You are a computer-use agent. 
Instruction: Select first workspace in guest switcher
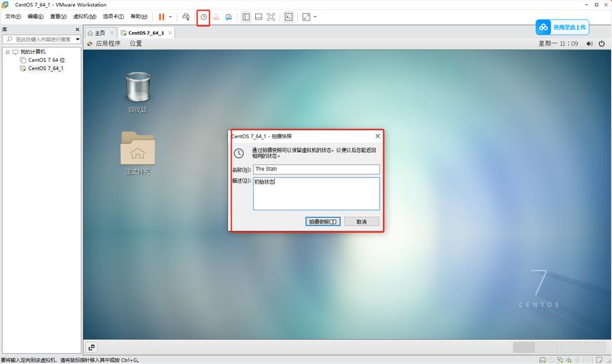click(524, 347)
